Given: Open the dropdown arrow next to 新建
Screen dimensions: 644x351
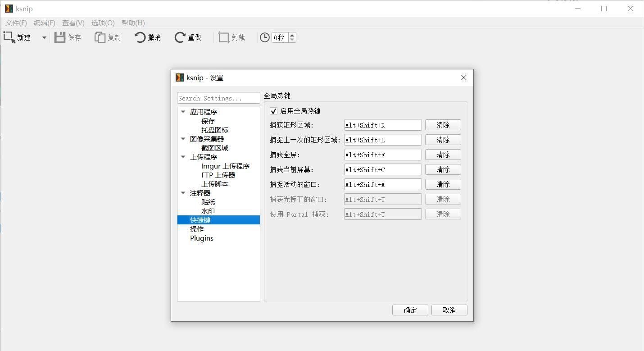Looking at the screenshot, I should point(44,38).
